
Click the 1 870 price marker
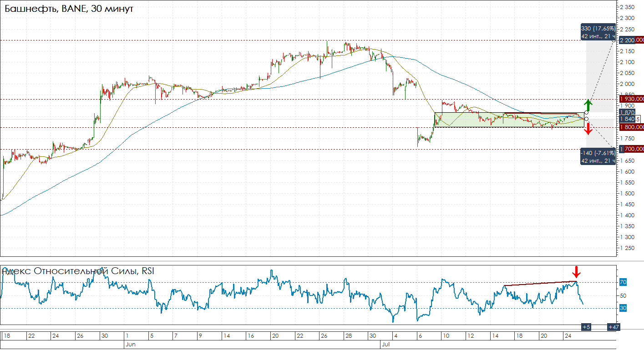[x=627, y=112]
